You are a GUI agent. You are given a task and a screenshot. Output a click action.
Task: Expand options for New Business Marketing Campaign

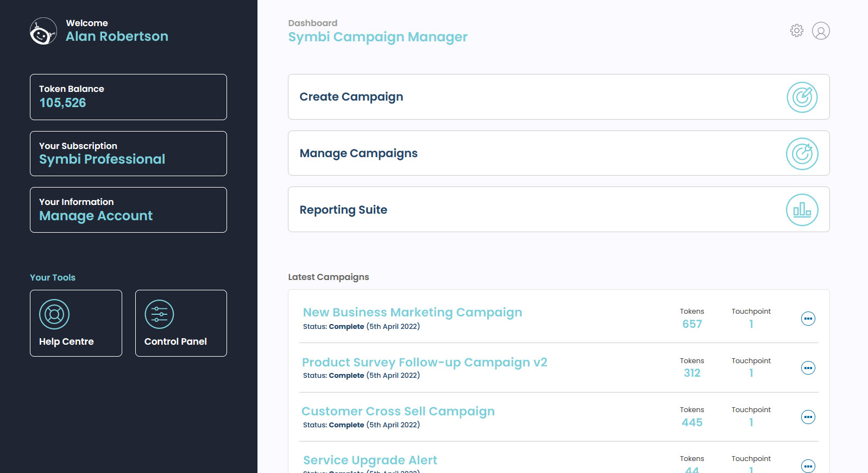808,319
